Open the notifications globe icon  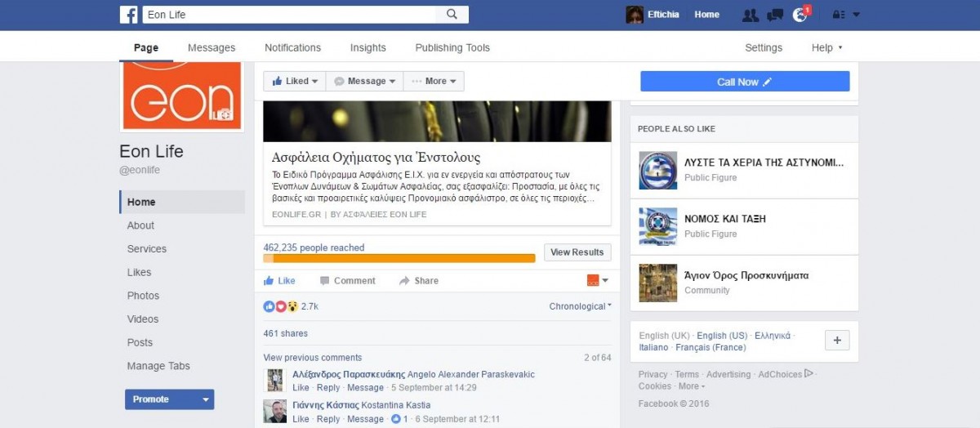pos(800,15)
